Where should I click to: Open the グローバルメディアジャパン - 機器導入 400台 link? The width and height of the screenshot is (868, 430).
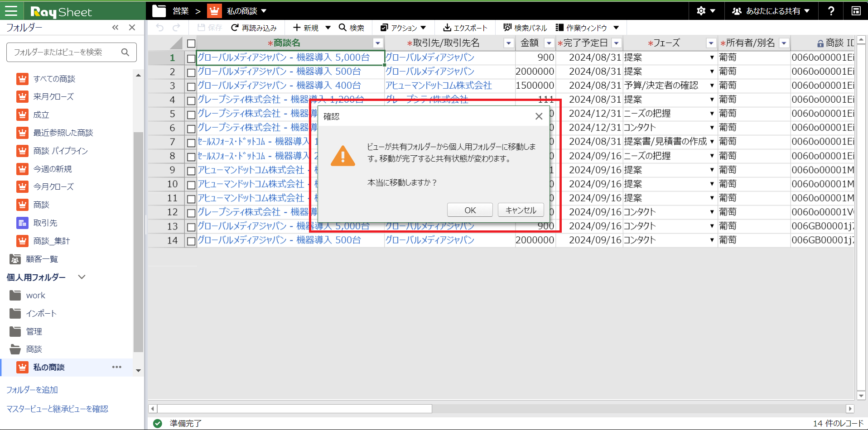(279, 86)
